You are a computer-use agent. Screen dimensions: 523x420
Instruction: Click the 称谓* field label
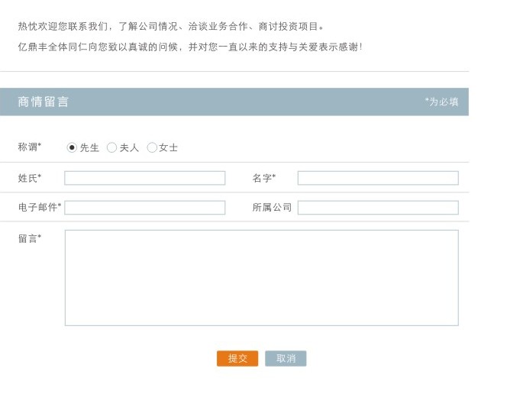30,147
